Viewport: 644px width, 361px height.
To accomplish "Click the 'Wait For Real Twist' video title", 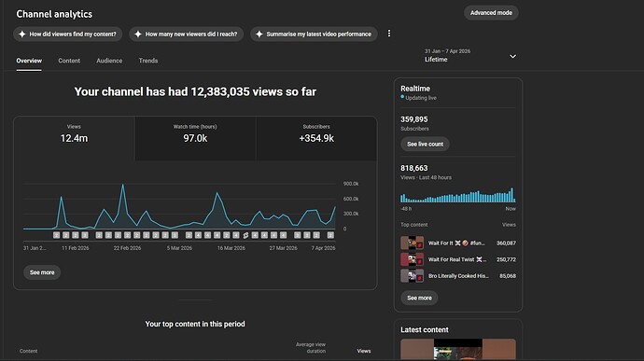I will click(457, 259).
